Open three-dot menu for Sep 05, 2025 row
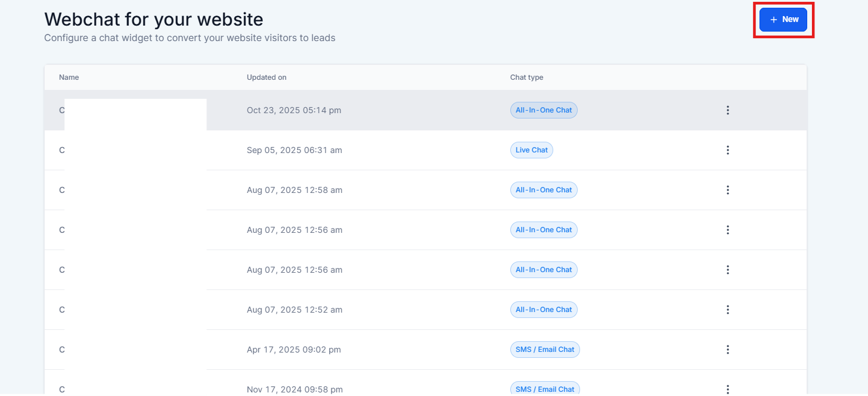The width and height of the screenshot is (868, 396). pyautogui.click(x=727, y=150)
